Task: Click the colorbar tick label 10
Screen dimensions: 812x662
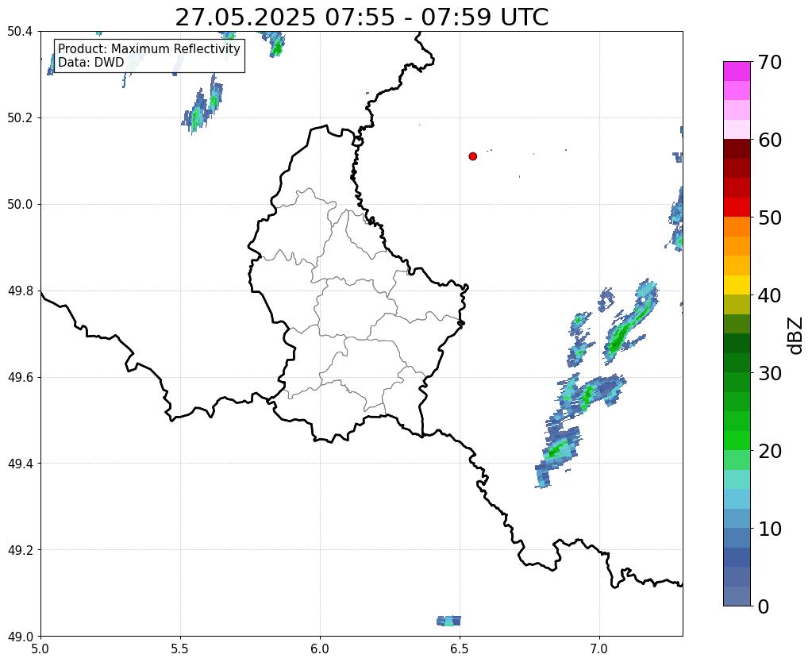Action: [x=770, y=529]
